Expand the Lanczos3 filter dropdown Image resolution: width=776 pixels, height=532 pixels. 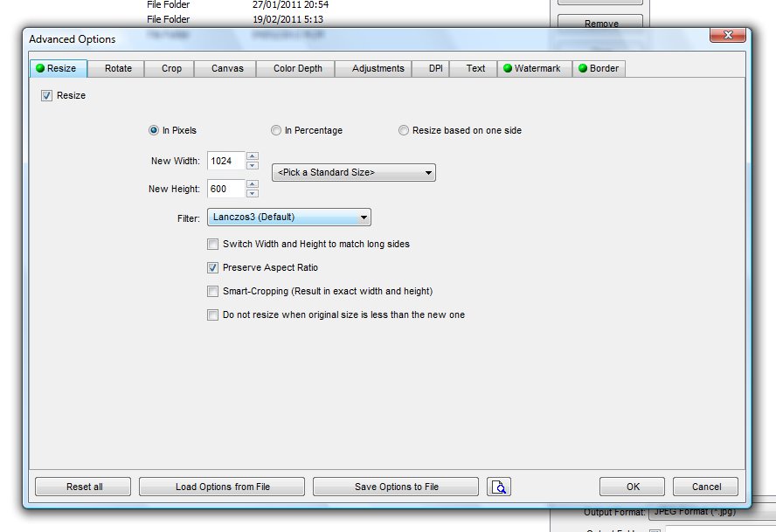click(289, 217)
